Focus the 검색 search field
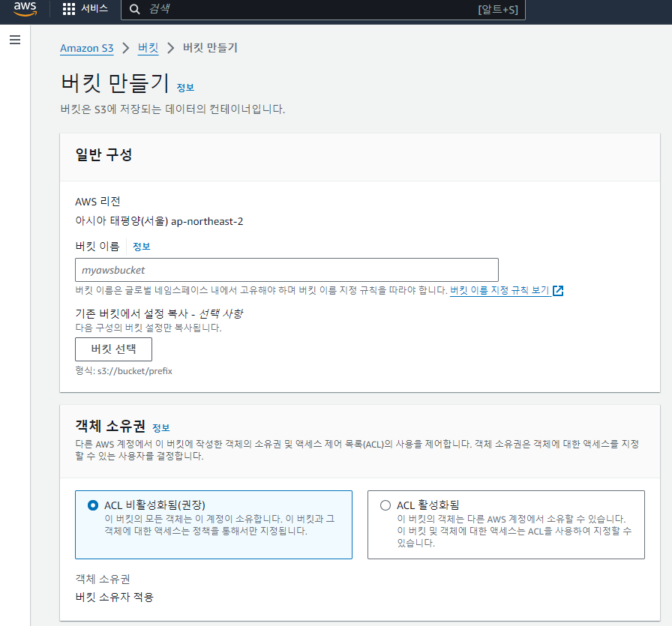Viewport: 672px width, 626px height. click(323, 10)
